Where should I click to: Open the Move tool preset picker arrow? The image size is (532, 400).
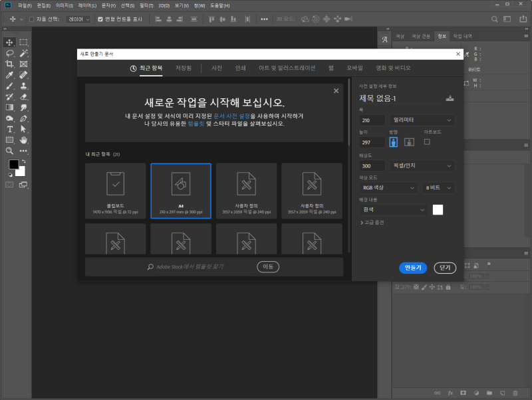[x=21, y=19]
